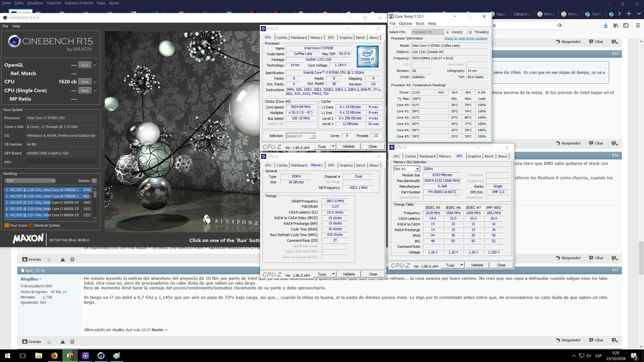Select SPD tab in CPU-Z Memory window

tap(331, 165)
